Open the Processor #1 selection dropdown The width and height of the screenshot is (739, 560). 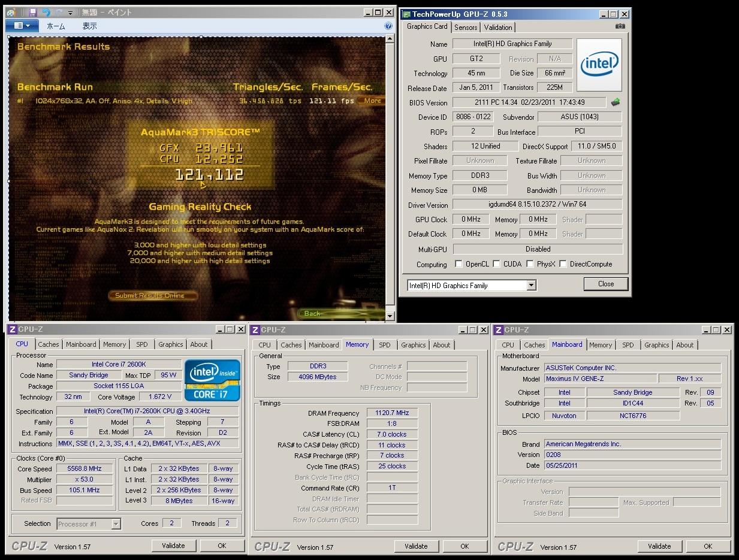pyautogui.click(x=116, y=524)
